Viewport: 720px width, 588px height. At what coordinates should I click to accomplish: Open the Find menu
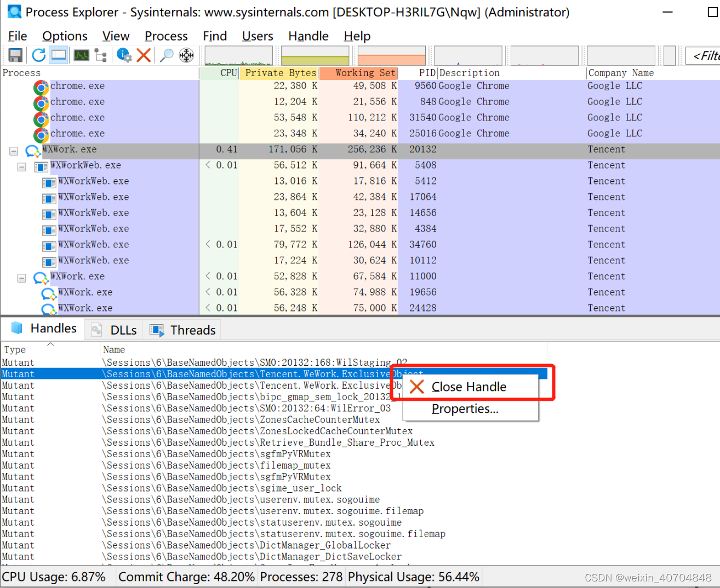pos(215,36)
